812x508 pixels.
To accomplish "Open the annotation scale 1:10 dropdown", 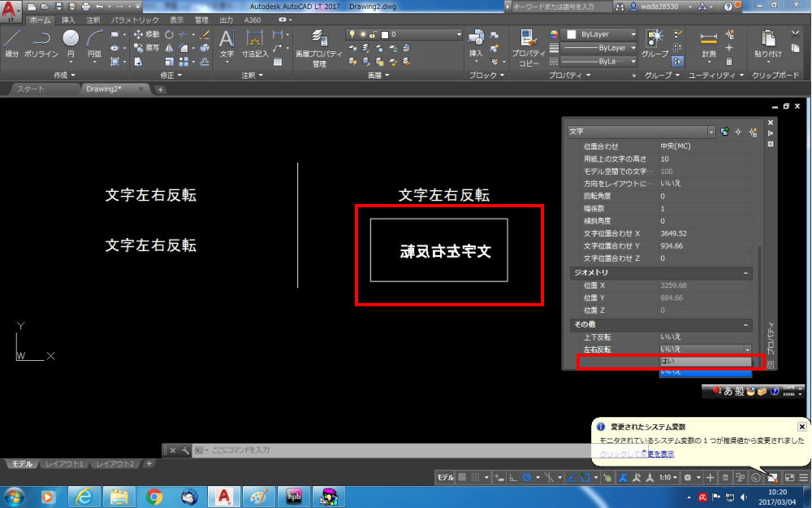I will click(x=668, y=477).
